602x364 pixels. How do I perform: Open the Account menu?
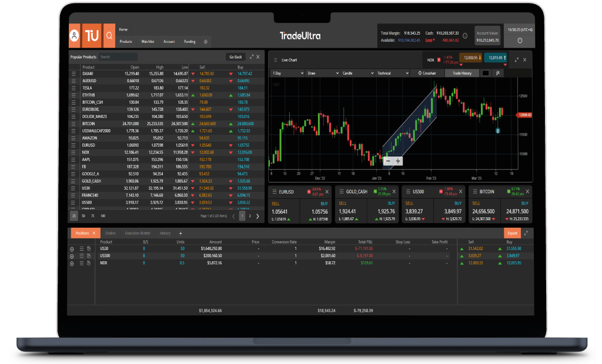pos(169,42)
